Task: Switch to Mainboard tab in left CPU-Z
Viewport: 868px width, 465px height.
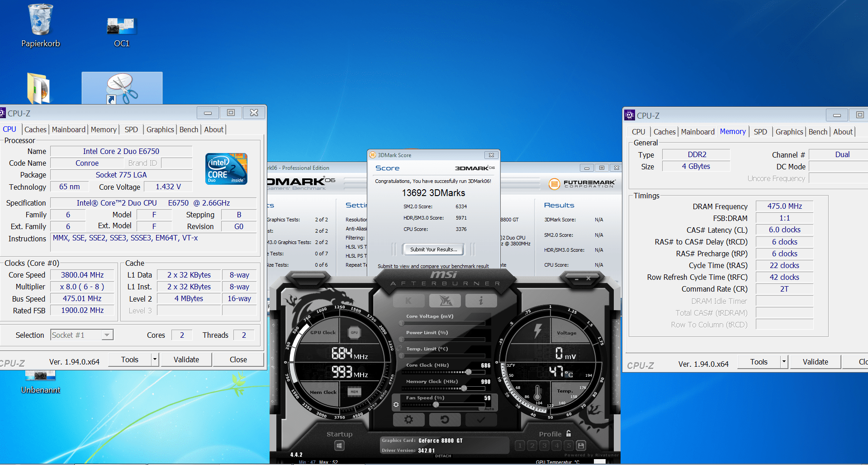Action: 69,129
